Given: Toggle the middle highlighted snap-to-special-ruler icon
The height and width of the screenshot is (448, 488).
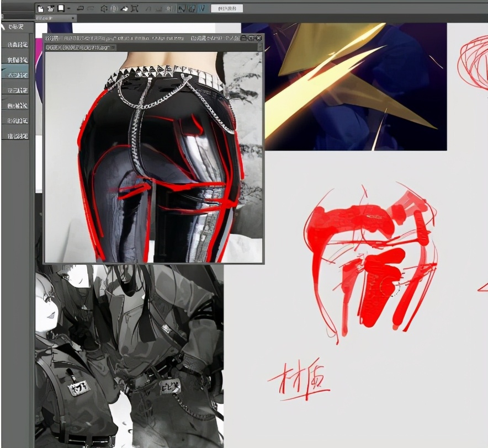Looking at the screenshot, I should click(192, 8).
